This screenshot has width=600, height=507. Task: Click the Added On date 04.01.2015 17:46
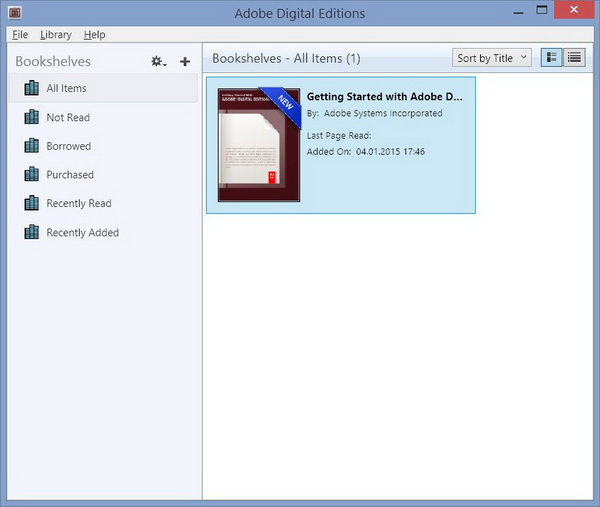point(390,152)
